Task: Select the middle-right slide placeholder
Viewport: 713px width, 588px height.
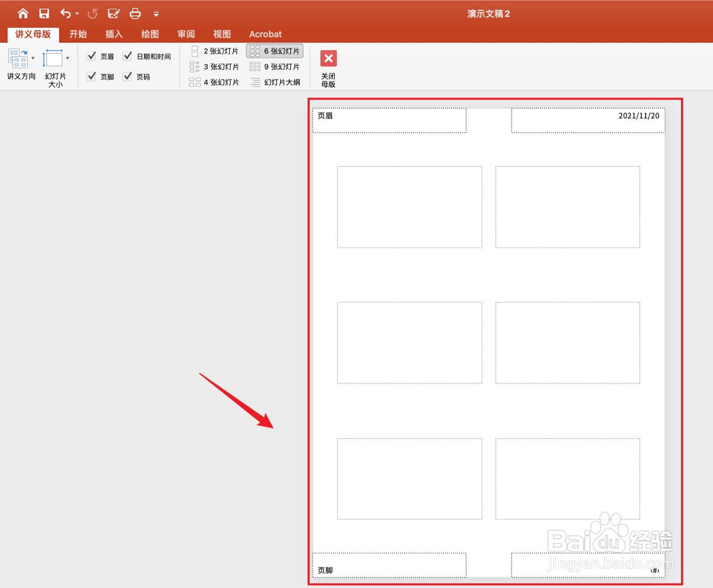Action: 568,343
